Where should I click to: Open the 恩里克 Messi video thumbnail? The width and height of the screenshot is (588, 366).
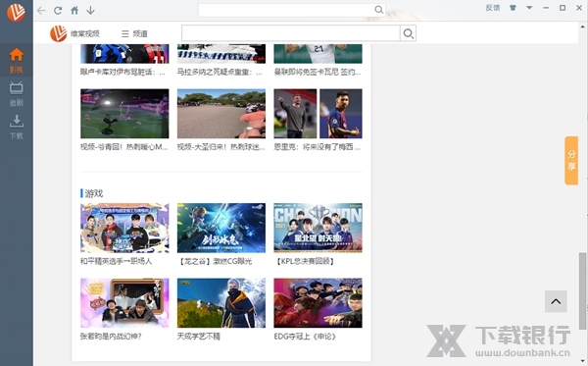pos(318,114)
